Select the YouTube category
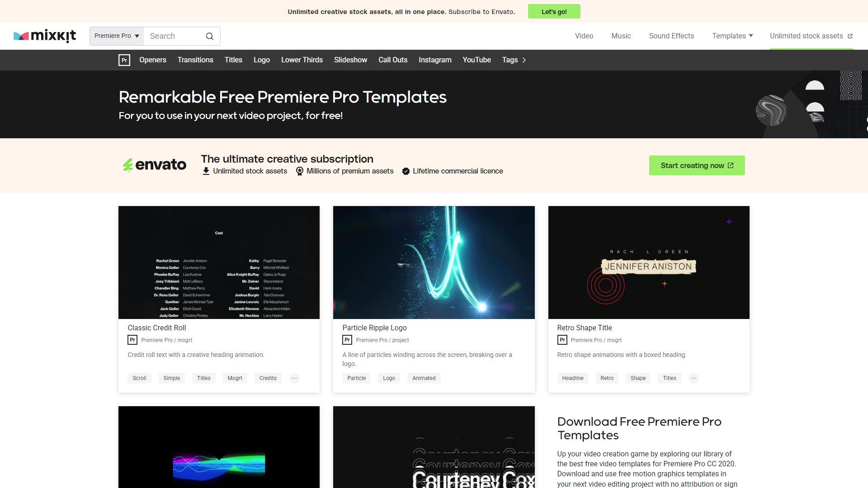Viewport: 868px width, 488px height. (x=476, y=60)
